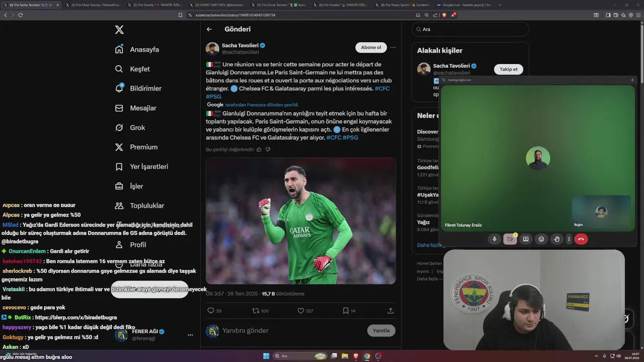Viewport: 644px width, 362px height.
Task: Click Takip et for Sacha Tavolieri
Action: pos(508,69)
